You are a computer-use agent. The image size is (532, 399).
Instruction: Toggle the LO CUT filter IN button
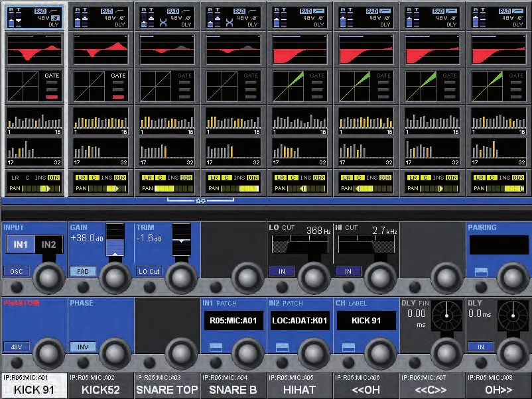click(x=282, y=271)
